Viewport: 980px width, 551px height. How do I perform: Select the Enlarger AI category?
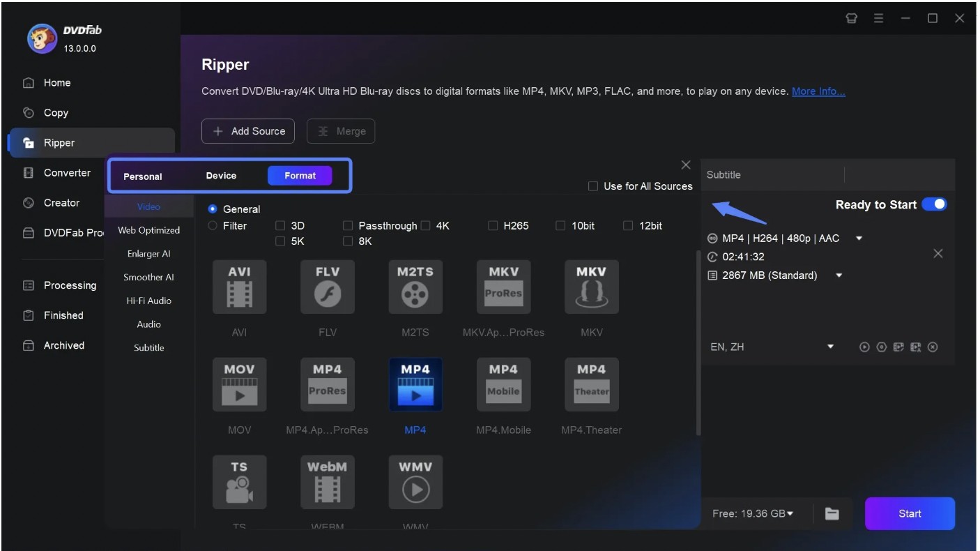pos(148,253)
